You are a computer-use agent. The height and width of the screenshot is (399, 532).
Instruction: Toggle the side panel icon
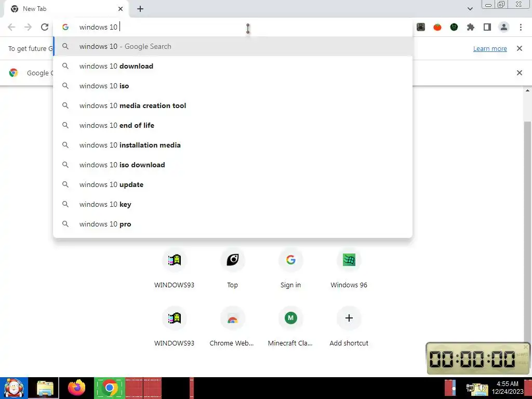coord(487,27)
